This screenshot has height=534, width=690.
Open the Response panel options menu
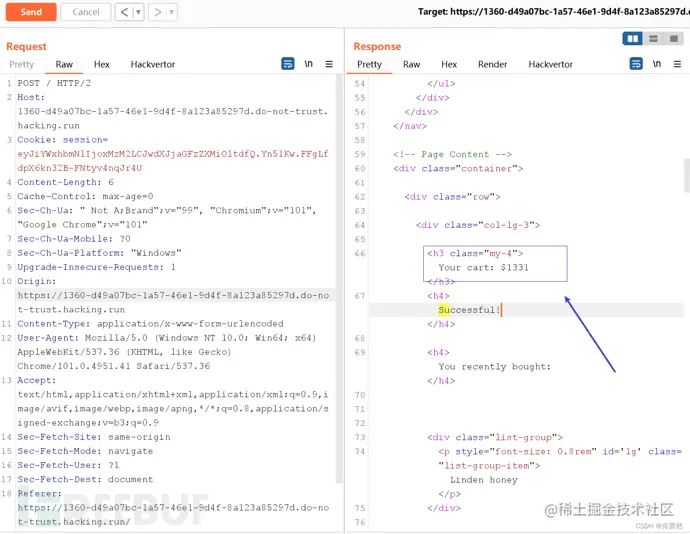677,64
